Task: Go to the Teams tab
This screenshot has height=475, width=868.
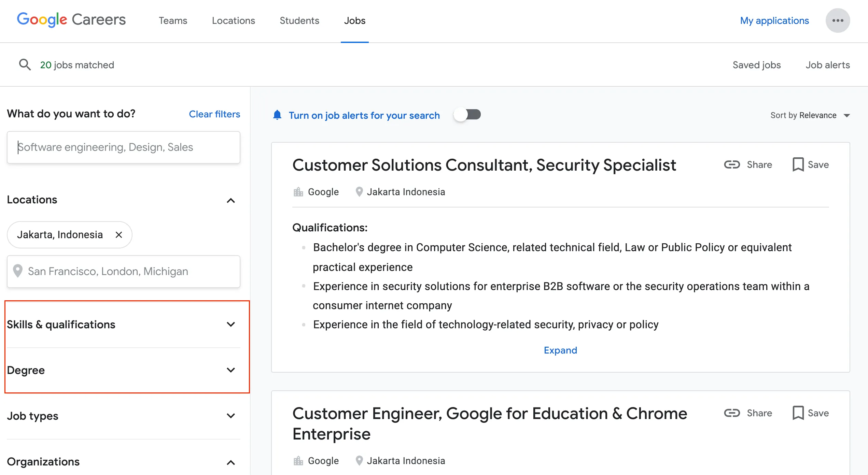Action: click(x=173, y=20)
